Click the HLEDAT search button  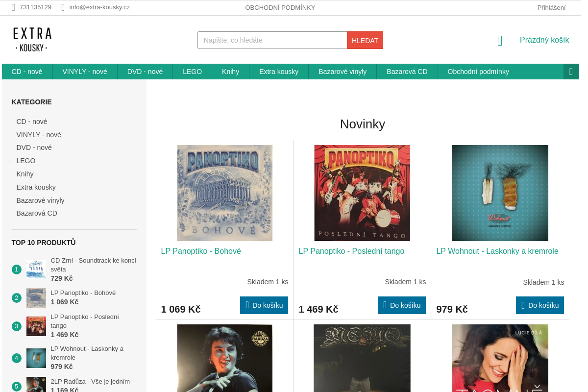[365, 40]
